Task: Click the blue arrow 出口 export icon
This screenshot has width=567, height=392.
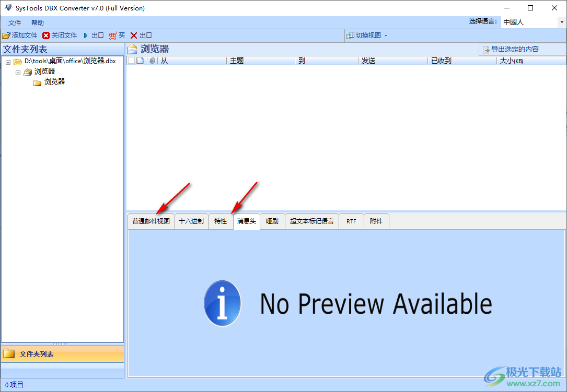Action: point(85,35)
